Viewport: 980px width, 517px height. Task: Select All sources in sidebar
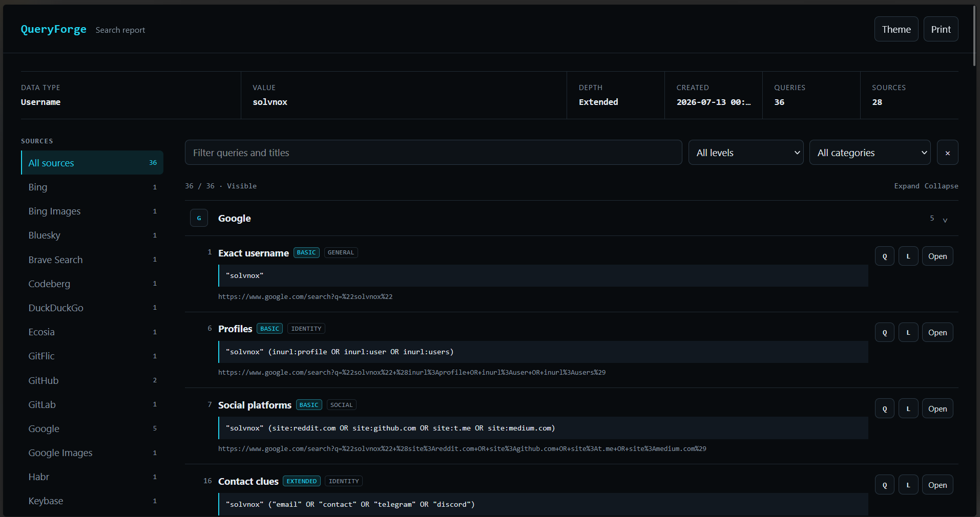pos(92,163)
